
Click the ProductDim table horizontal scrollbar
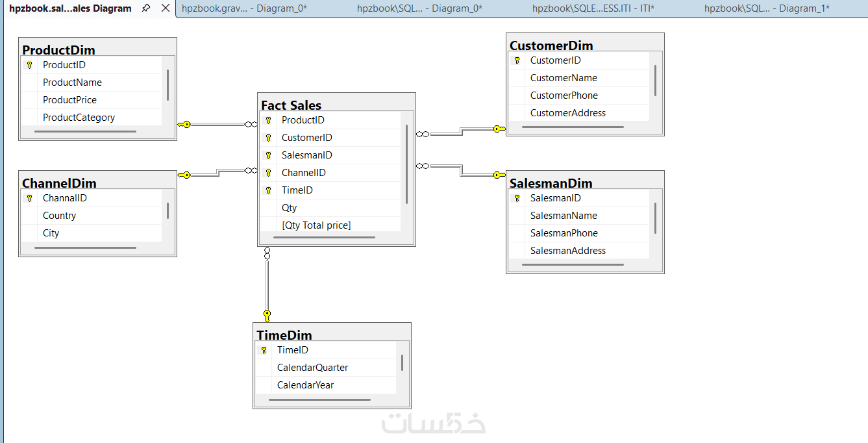(85, 132)
